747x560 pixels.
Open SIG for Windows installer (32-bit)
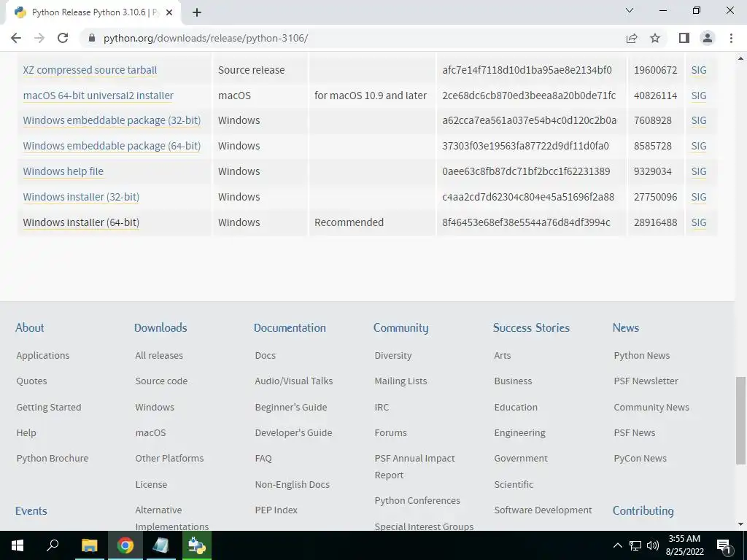coord(699,197)
